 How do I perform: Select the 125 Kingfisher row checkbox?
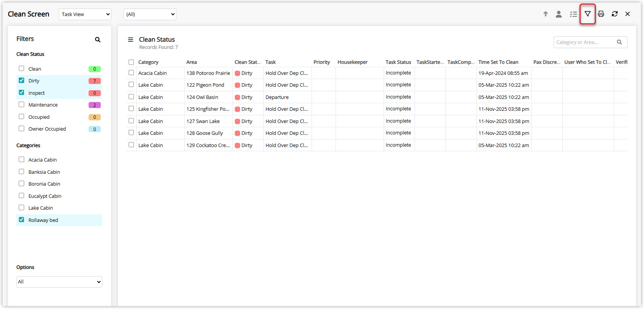click(x=131, y=108)
